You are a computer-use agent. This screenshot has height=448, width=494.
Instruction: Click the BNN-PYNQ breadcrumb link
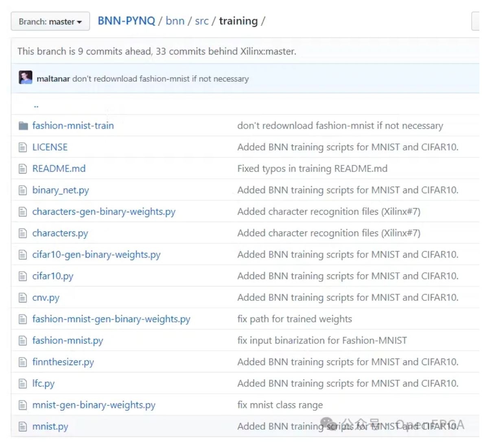[x=126, y=21]
